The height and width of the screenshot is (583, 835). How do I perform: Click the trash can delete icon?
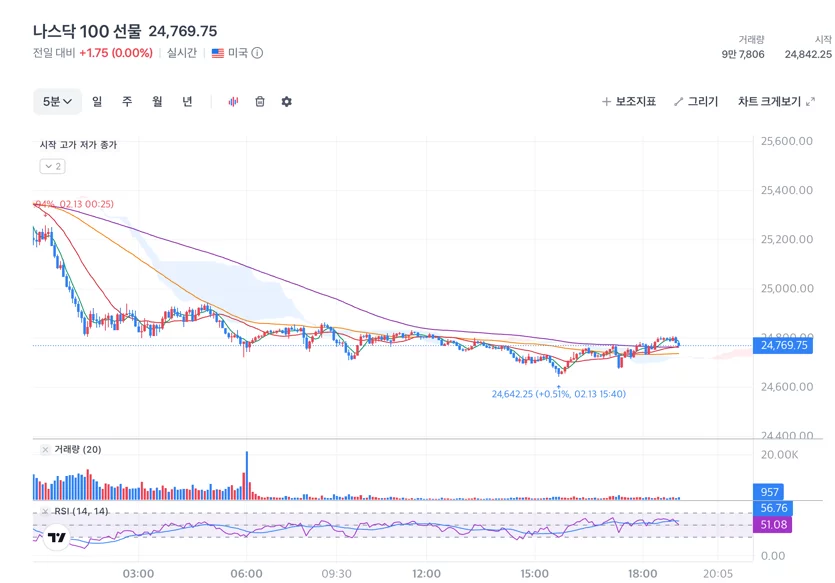tap(260, 102)
